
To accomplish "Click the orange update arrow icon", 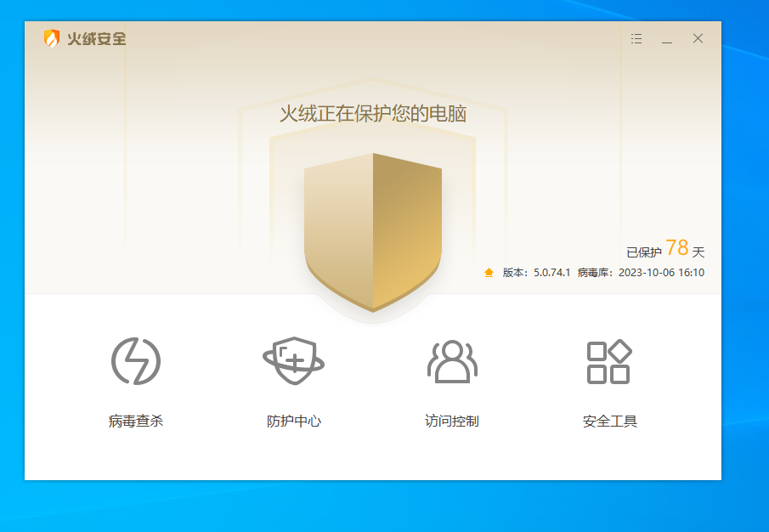I will [x=489, y=273].
